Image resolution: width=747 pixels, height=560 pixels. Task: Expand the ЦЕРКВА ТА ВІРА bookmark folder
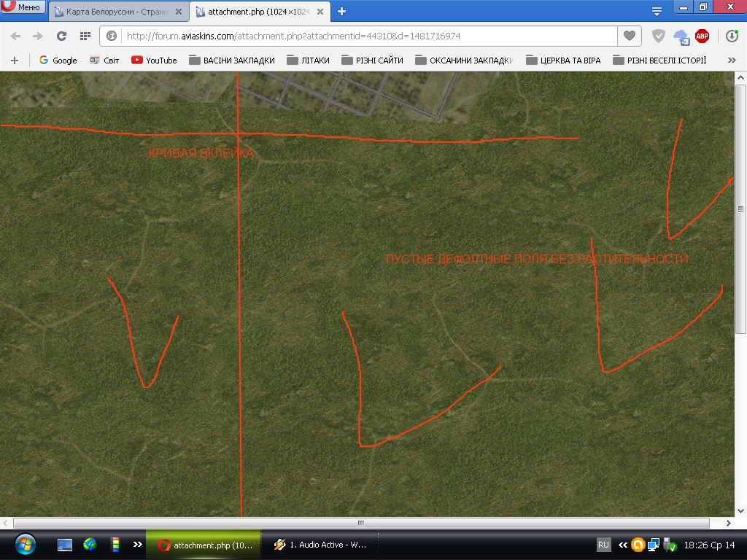pos(563,61)
